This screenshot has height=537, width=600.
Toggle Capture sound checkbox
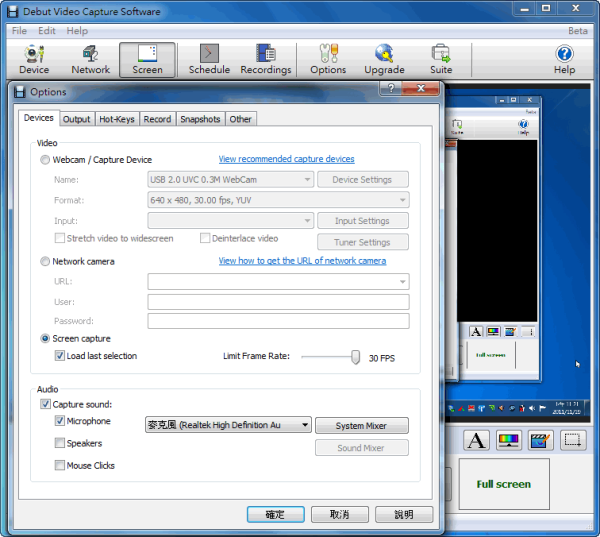tap(45, 404)
